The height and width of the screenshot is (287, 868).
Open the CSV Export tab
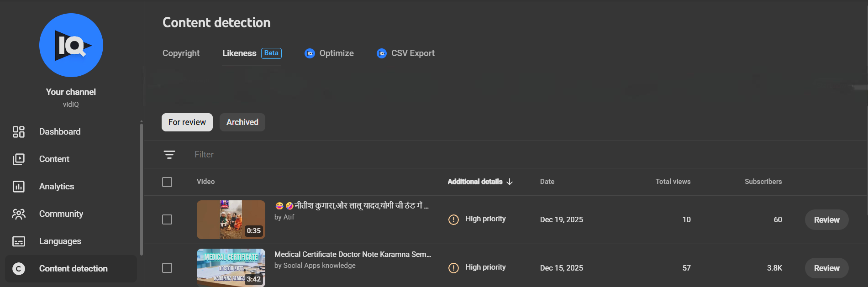point(405,53)
